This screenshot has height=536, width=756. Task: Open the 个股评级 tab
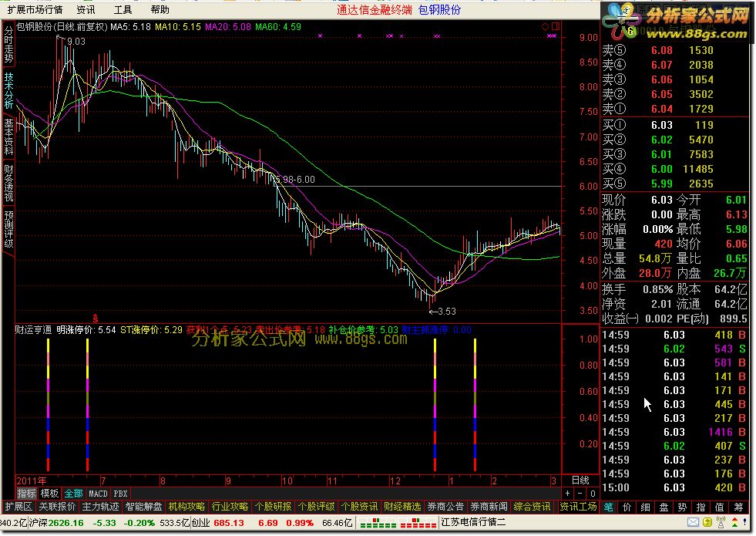pos(316,507)
